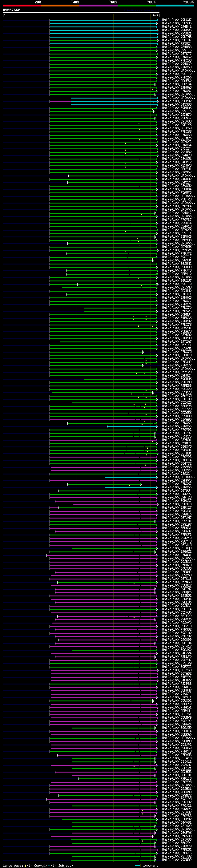Open hit UniRef100_Q9LTH8
The image size is (197, 868).
[x=177, y=37]
